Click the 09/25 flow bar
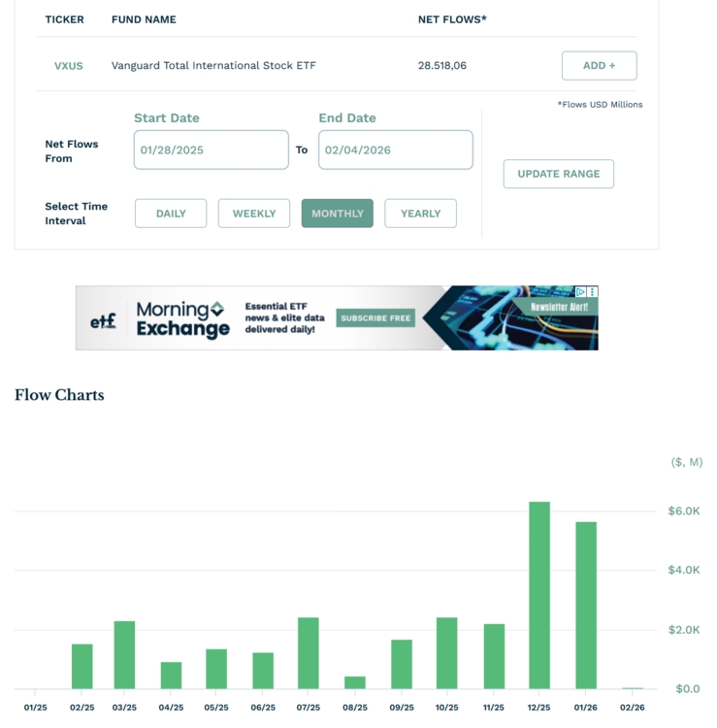Image resolution: width=717 pixels, height=728 pixels. (402, 664)
